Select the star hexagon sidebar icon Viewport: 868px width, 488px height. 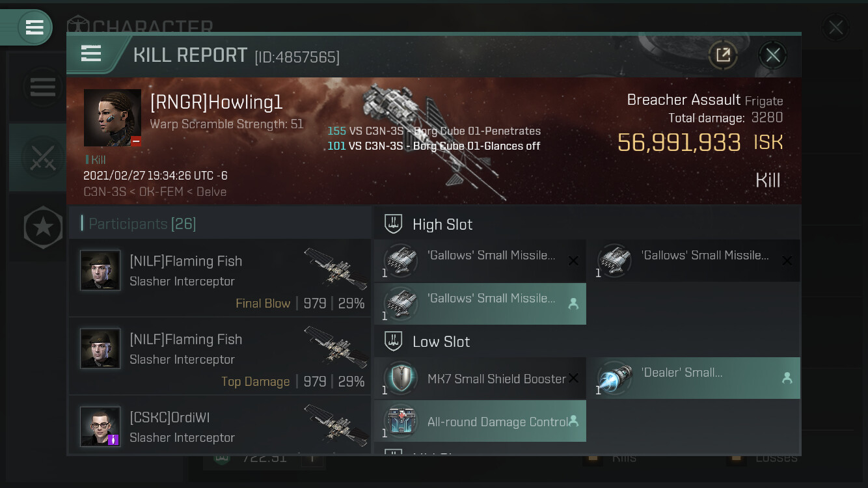click(43, 227)
